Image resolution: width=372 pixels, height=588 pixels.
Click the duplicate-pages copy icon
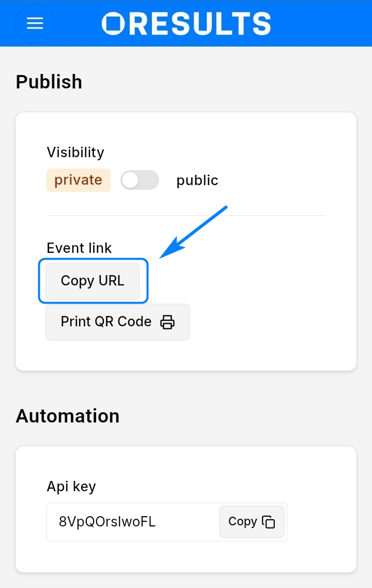tap(269, 522)
